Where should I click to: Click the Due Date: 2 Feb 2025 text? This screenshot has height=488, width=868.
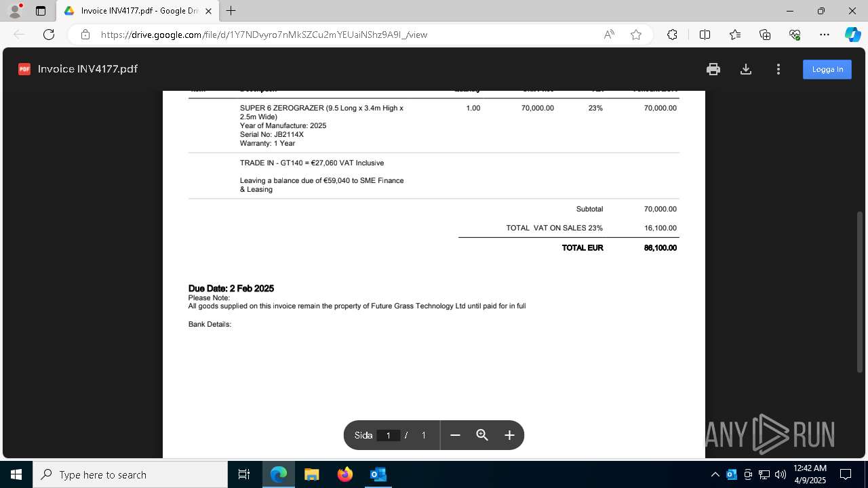pos(231,289)
